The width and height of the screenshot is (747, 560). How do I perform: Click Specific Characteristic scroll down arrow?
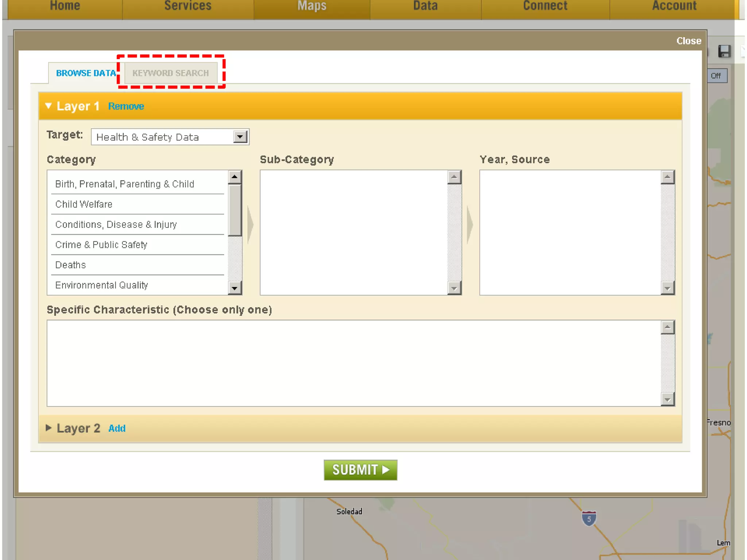[667, 400]
